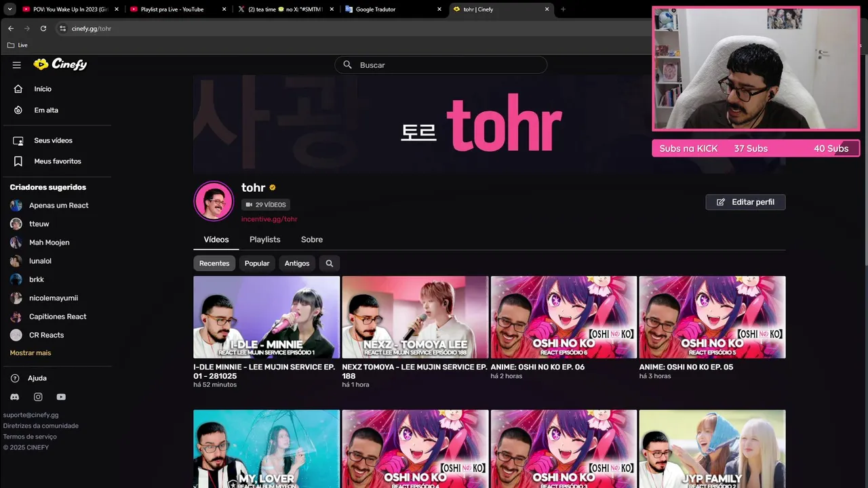Click the Buscar search field

pyautogui.click(x=441, y=65)
